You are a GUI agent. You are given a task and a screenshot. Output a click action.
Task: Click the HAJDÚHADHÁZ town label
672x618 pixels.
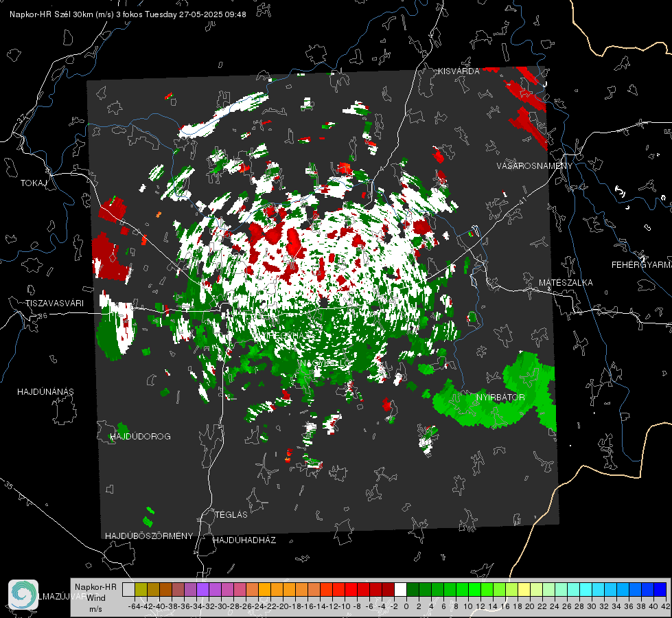[244, 540]
